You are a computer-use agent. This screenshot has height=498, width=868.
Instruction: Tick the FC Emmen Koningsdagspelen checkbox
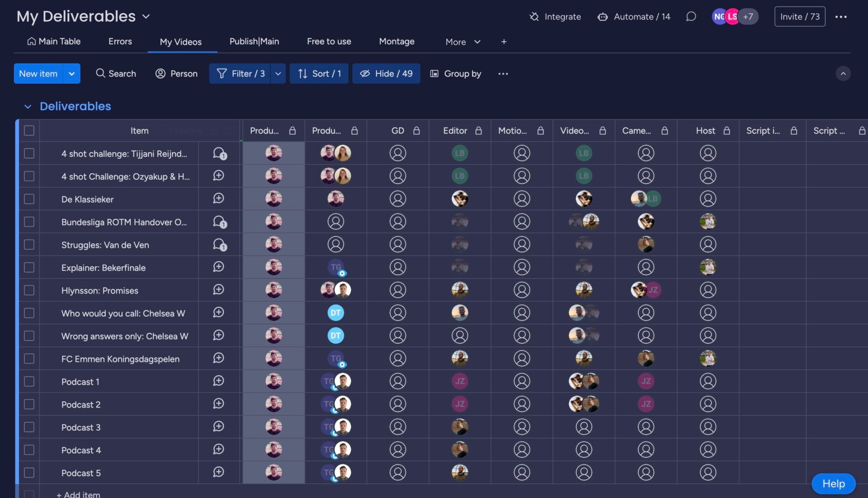29,358
